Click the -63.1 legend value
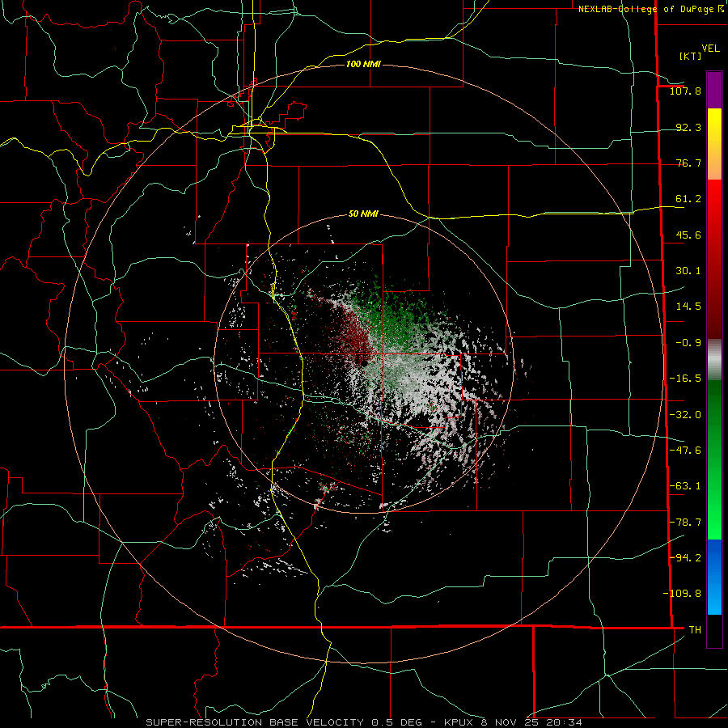The image size is (728, 728). (685, 486)
